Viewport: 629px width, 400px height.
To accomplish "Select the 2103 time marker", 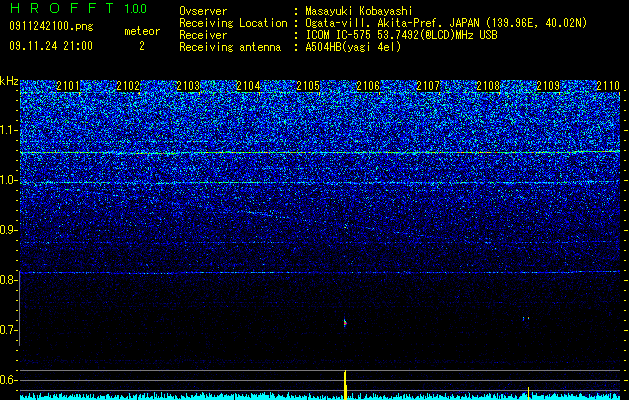I will [x=188, y=86].
